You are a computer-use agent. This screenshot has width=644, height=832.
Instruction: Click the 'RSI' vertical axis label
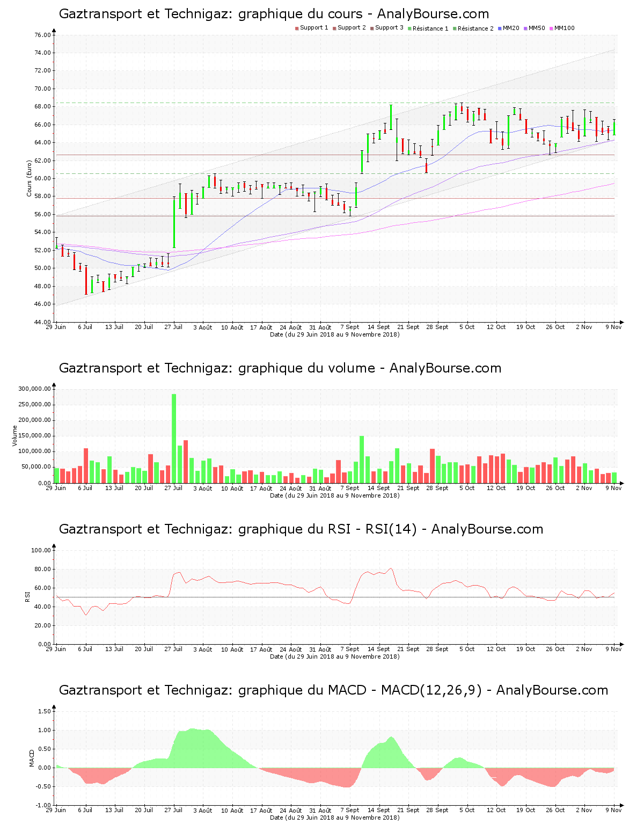(27, 596)
